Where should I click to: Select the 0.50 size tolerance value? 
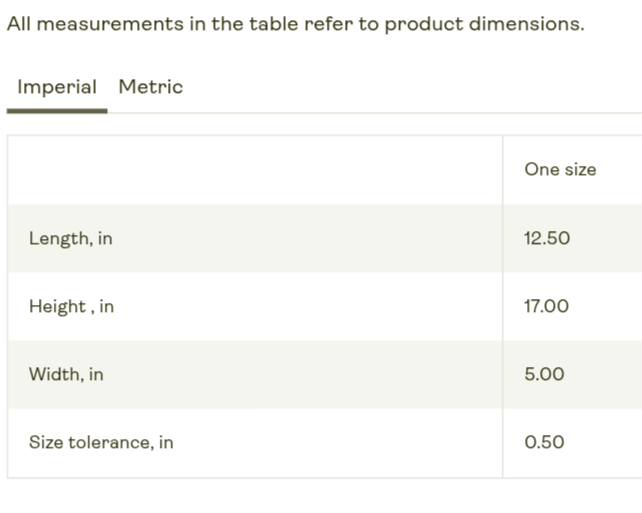tap(544, 443)
